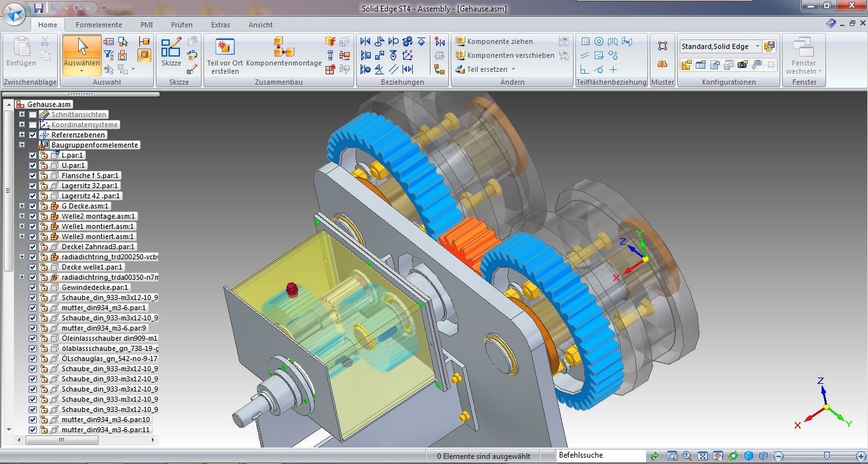The height and width of the screenshot is (464, 868).
Task: Click the help book icon at top right
Action: tap(831, 24)
